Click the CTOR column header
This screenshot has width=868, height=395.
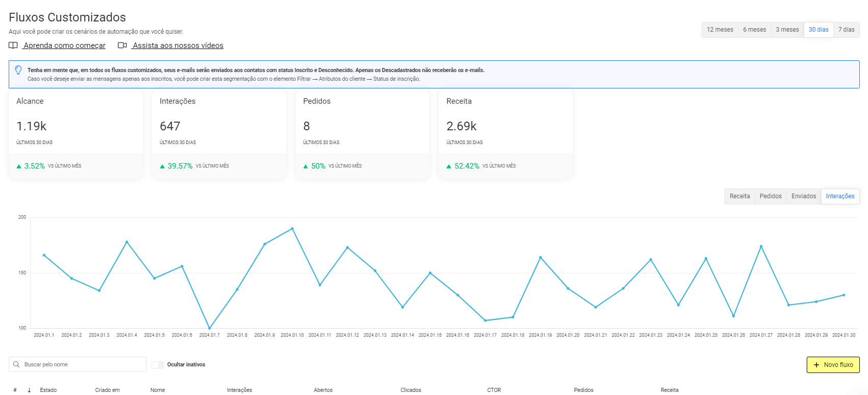point(494,390)
